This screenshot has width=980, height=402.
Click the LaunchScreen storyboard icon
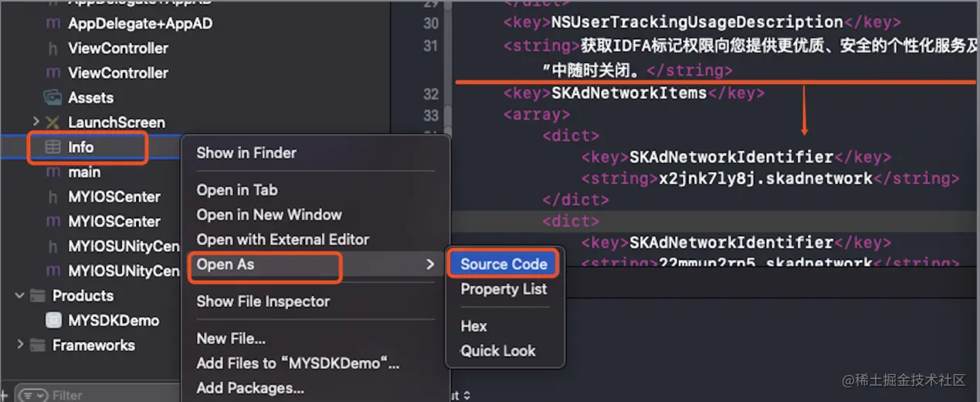(x=53, y=122)
